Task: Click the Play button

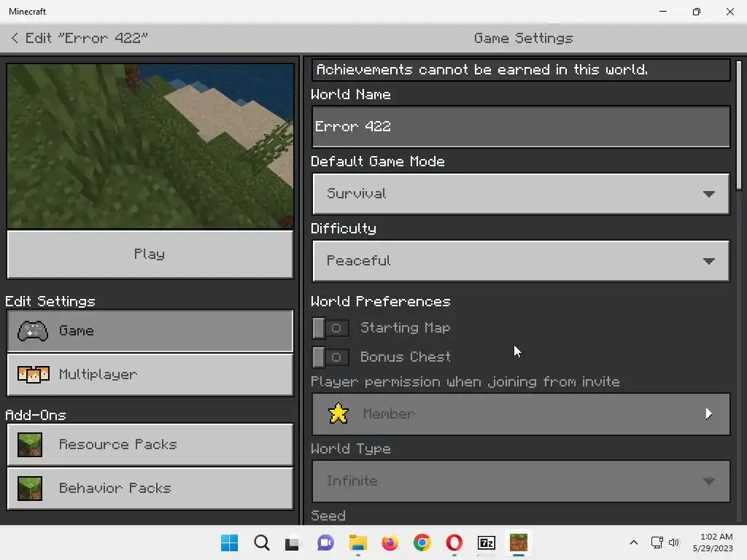Action: pos(150,254)
